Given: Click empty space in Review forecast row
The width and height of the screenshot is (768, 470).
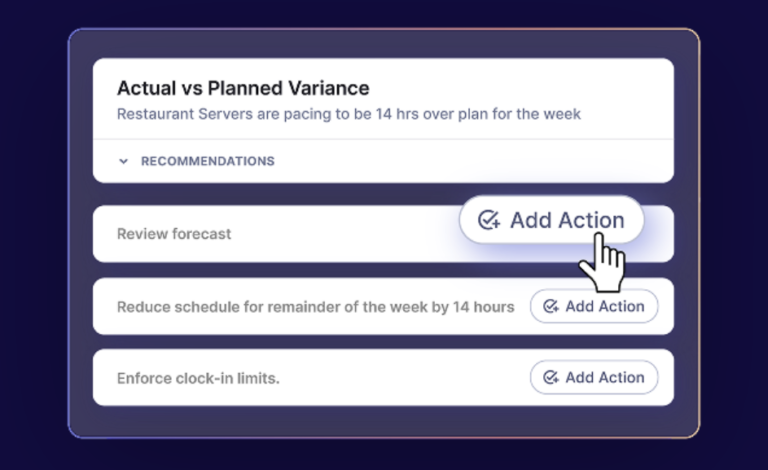Looking at the screenshot, I should [343, 234].
